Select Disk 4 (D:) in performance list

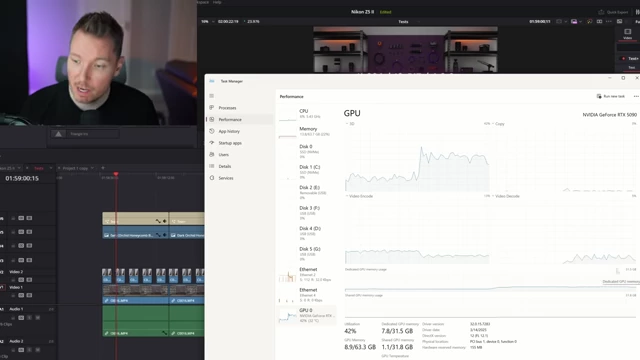307,233
